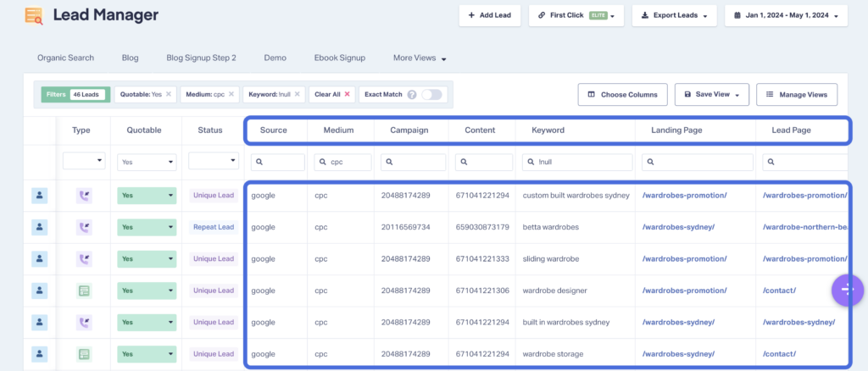The height and width of the screenshot is (371, 868).
Task: Open the date range picker Jan 1, 2024 - May 1, 2024
Action: (x=786, y=15)
